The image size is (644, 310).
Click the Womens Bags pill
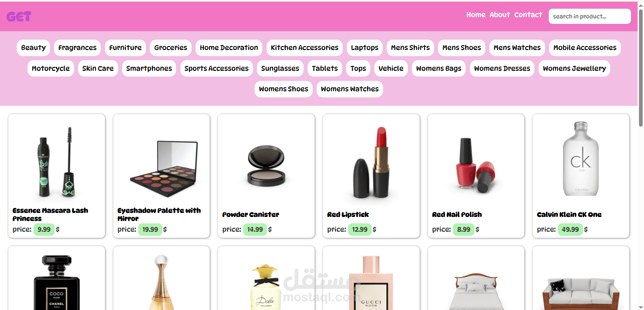click(x=439, y=69)
